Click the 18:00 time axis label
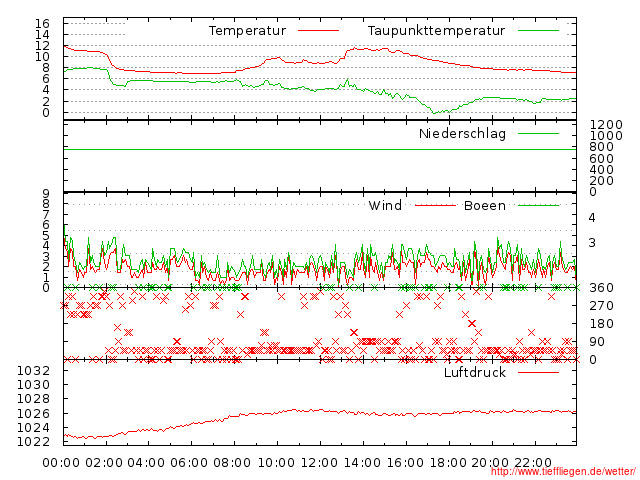The width and height of the screenshot is (640, 480). tap(447, 462)
